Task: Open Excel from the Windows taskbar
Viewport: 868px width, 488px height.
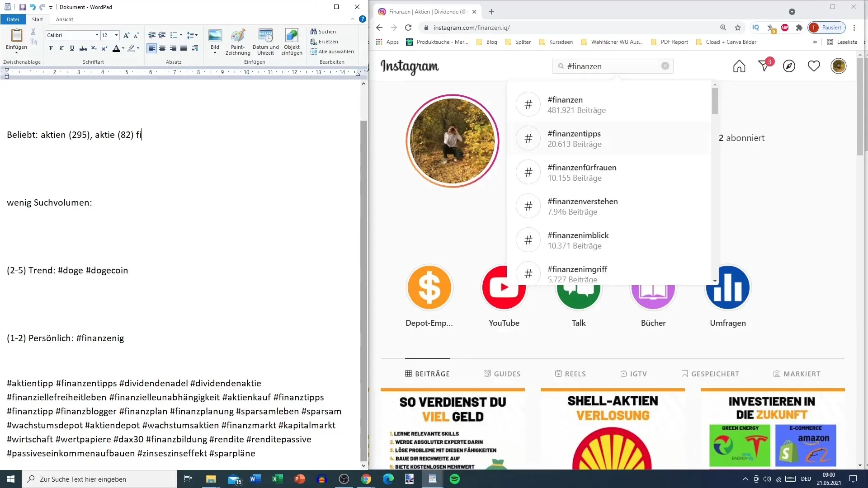Action: [x=277, y=479]
